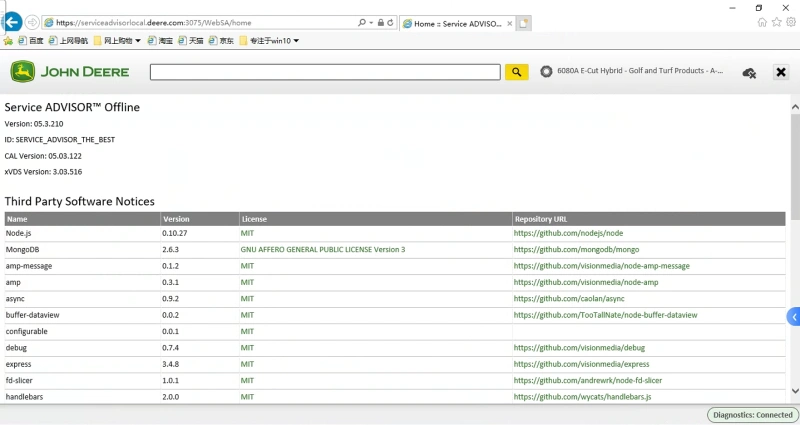Screen dimensions: 800x425
Task: Open the blue side panel arrow
Action: 794,317
